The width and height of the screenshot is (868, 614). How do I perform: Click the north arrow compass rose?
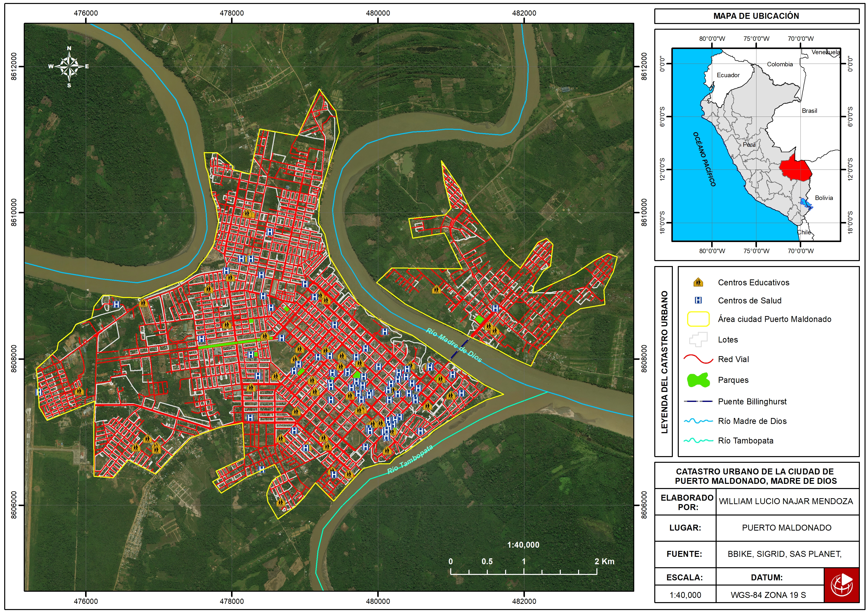pos(69,67)
